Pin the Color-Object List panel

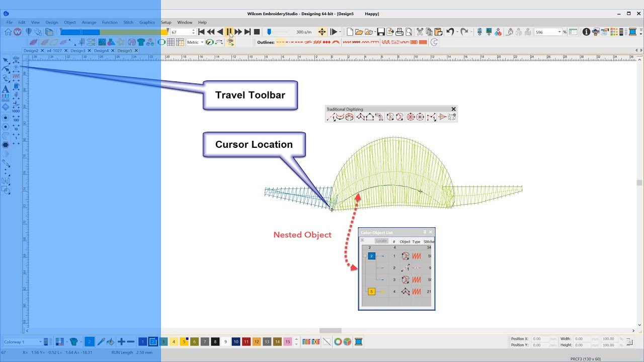point(425,232)
